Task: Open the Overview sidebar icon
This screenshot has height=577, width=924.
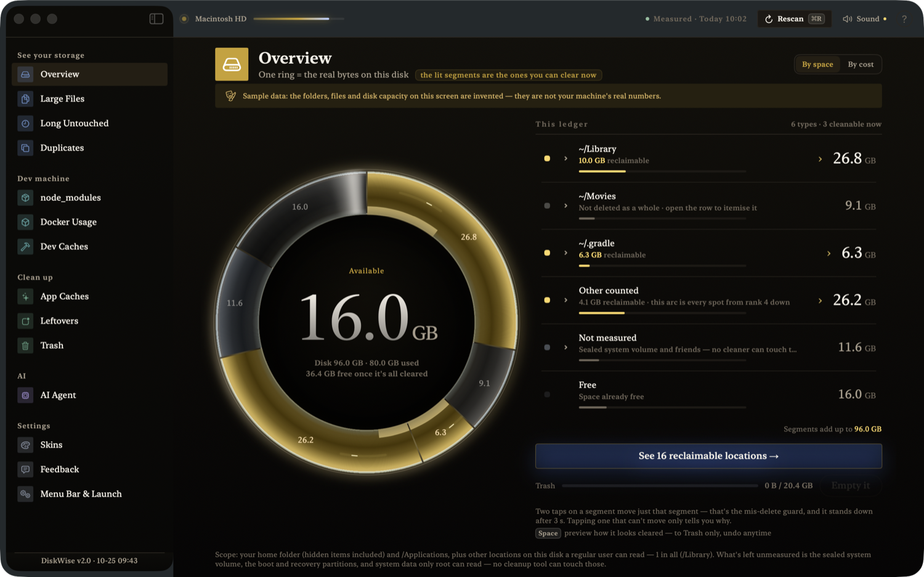Action: point(25,75)
